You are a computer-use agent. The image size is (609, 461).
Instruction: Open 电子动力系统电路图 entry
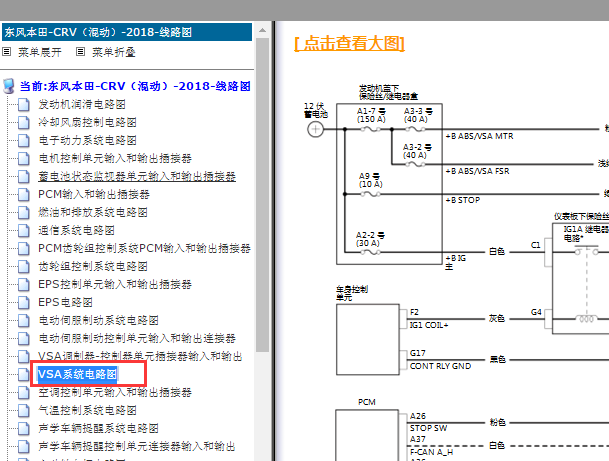pos(87,140)
